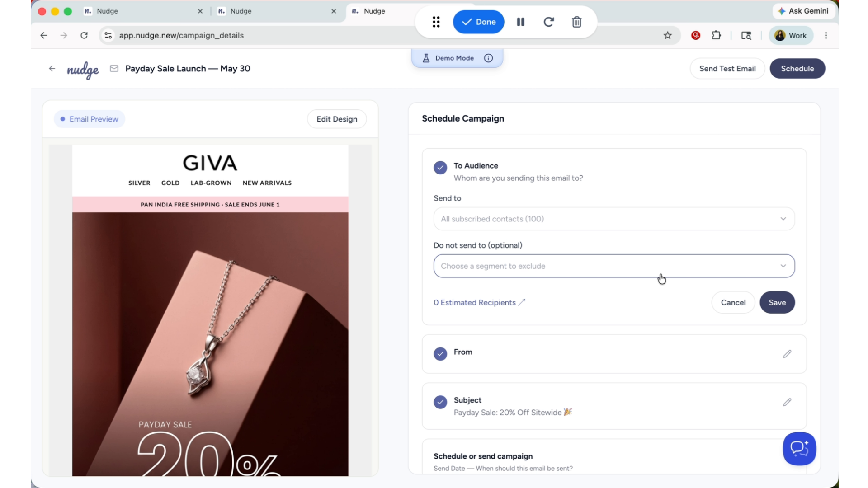Click LAB-GROWN in the email preview nav
Image resolution: width=868 pixels, height=488 pixels.
[211, 183]
